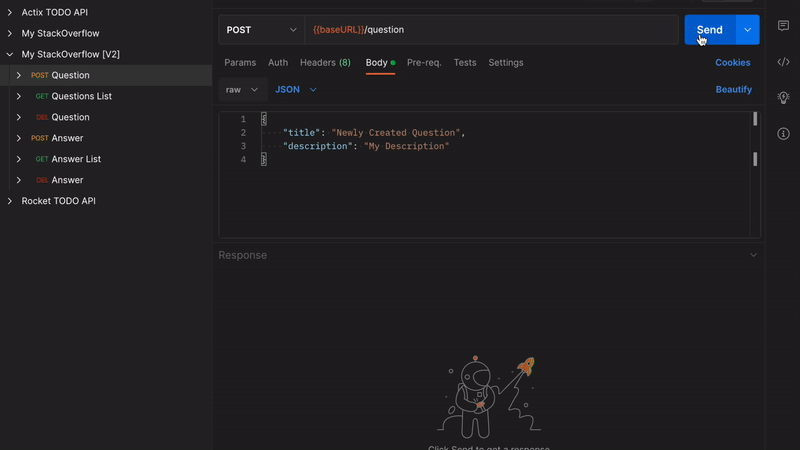Click line number 1 in editor gutter

243,119
